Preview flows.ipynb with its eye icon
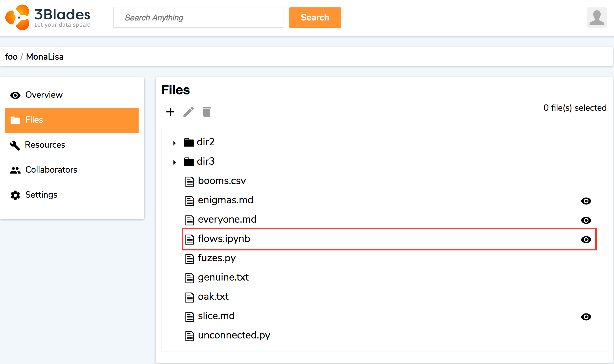Viewport: 614px width, 364px height. pos(586,240)
